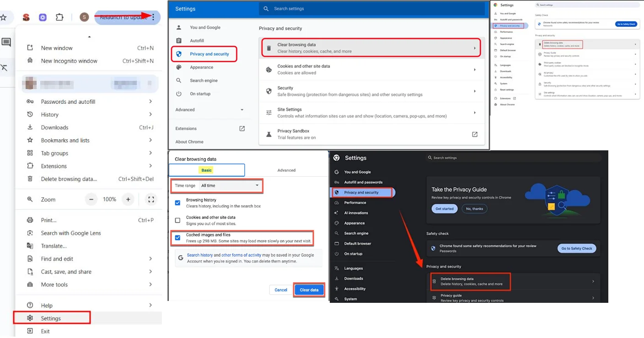The image size is (644, 338).
Task: Click the On startup power icon in the light Settings sidebar
Action: pyautogui.click(x=179, y=94)
